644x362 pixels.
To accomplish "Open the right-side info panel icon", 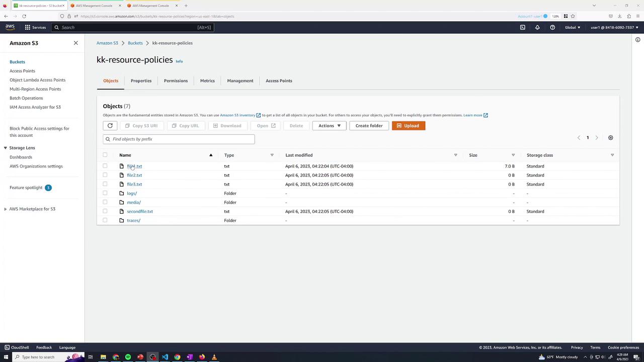I will coord(637,40).
